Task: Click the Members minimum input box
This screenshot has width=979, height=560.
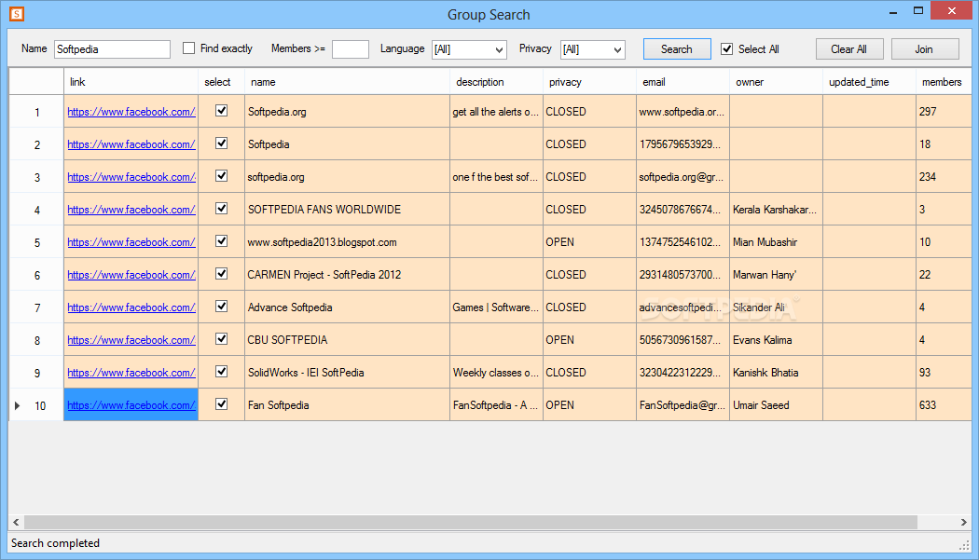Action: 351,49
